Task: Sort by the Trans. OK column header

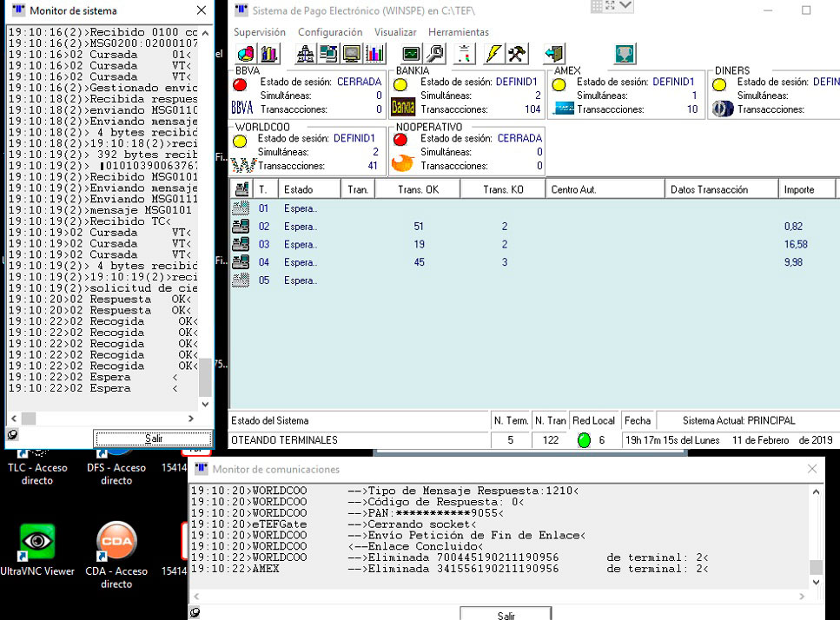Action: [418, 189]
